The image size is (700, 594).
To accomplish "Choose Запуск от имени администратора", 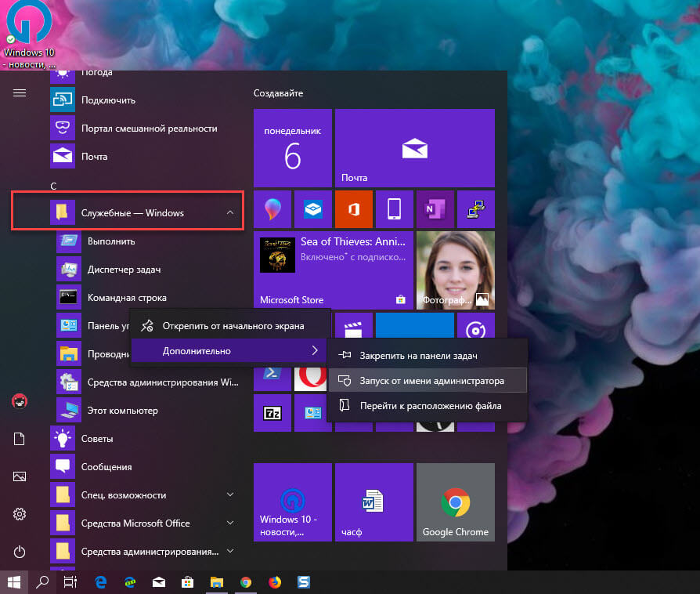I will coord(428,381).
